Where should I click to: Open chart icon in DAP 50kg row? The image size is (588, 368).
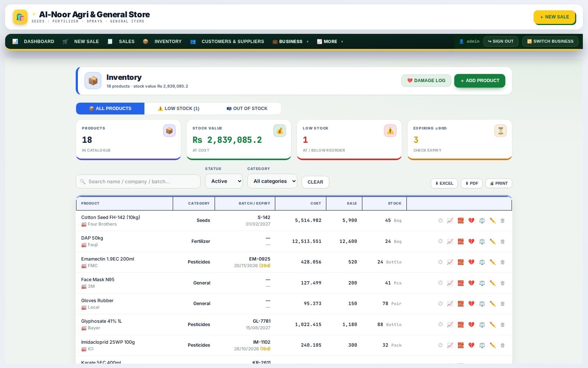click(450, 241)
